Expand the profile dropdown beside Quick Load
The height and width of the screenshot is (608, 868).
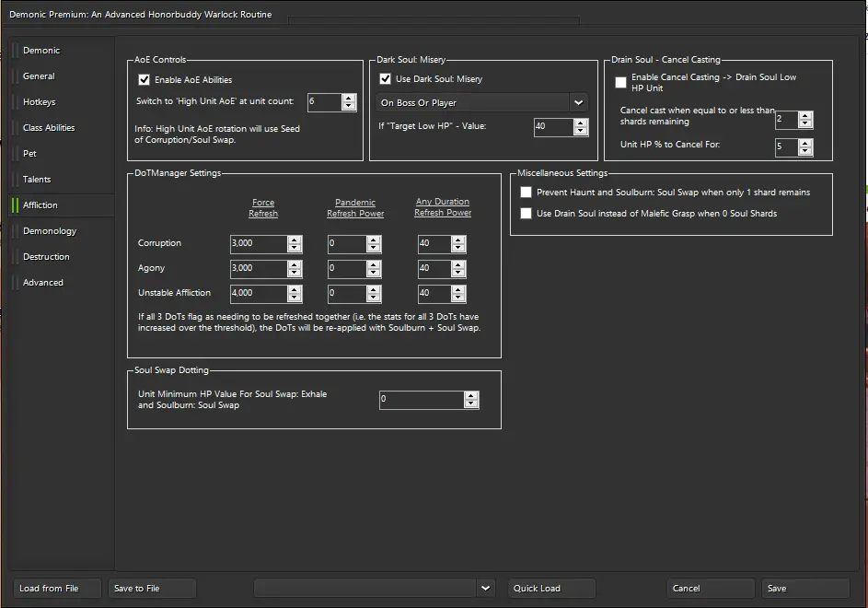coord(485,588)
